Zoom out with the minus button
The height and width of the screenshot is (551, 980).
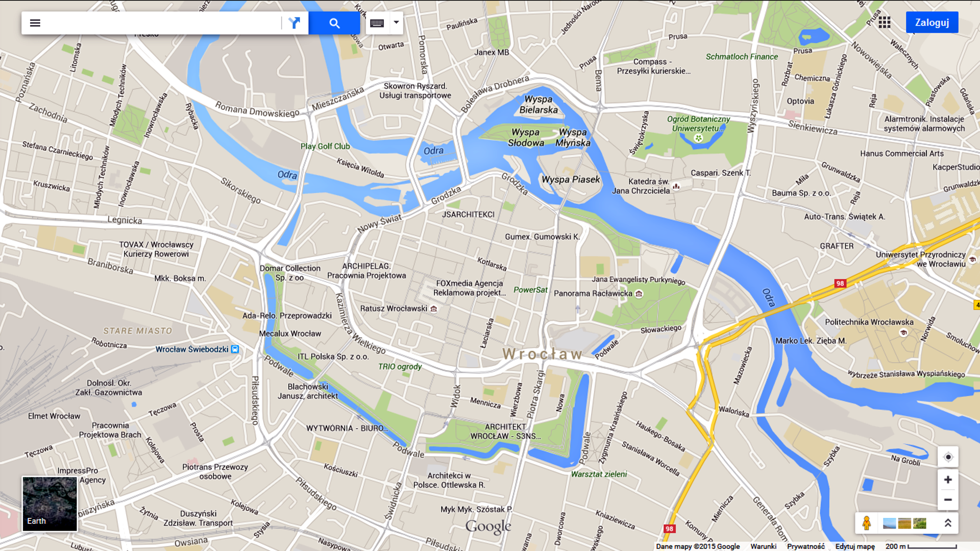(948, 499)
